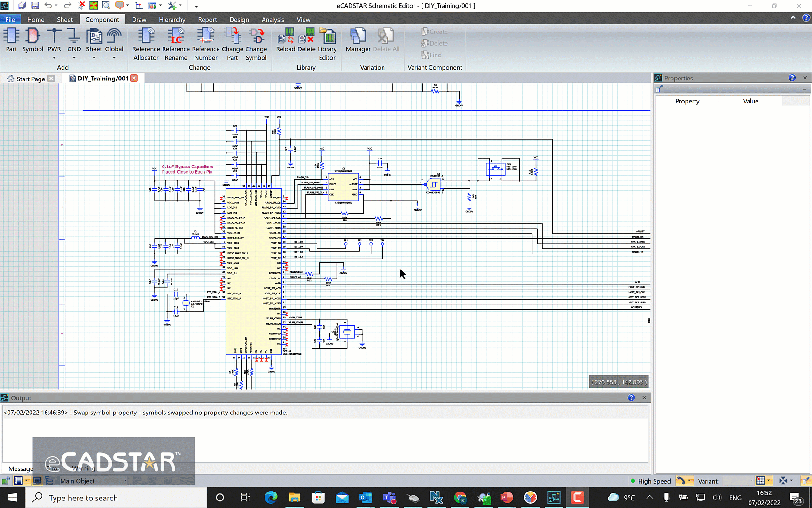This screenshot has width=812, height=508.
Task: Click the Reference Rename tool
Action: point(176,44)
